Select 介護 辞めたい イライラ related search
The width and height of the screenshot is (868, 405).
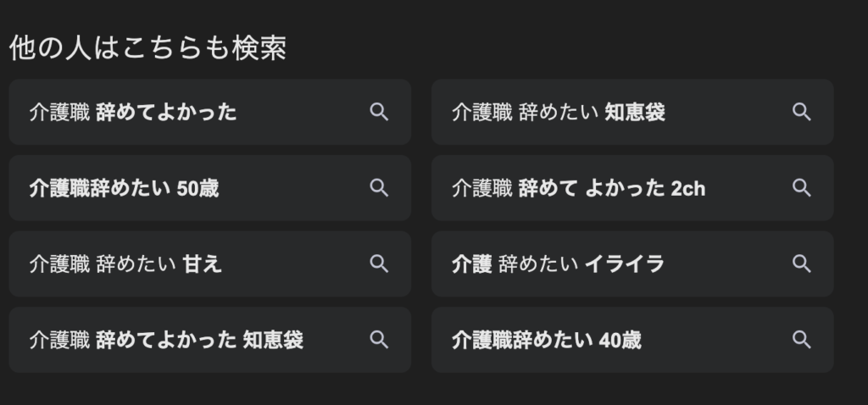(632, 264)
